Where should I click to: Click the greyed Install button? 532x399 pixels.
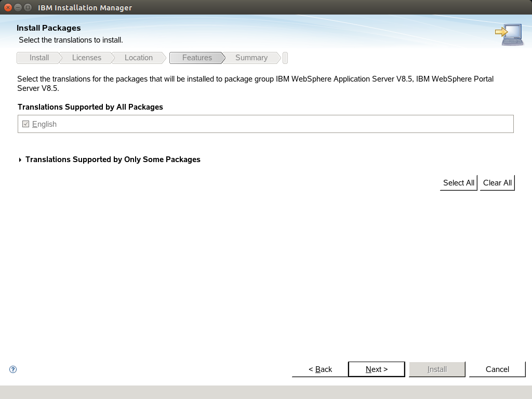pyautogui.click(x=437, y=369)
